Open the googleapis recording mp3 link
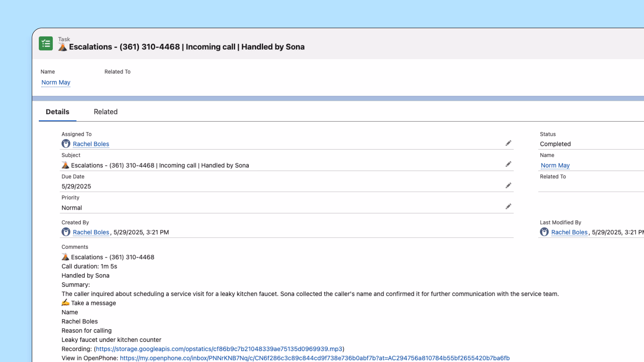This screenshot has height=362, width=644. 219,349
